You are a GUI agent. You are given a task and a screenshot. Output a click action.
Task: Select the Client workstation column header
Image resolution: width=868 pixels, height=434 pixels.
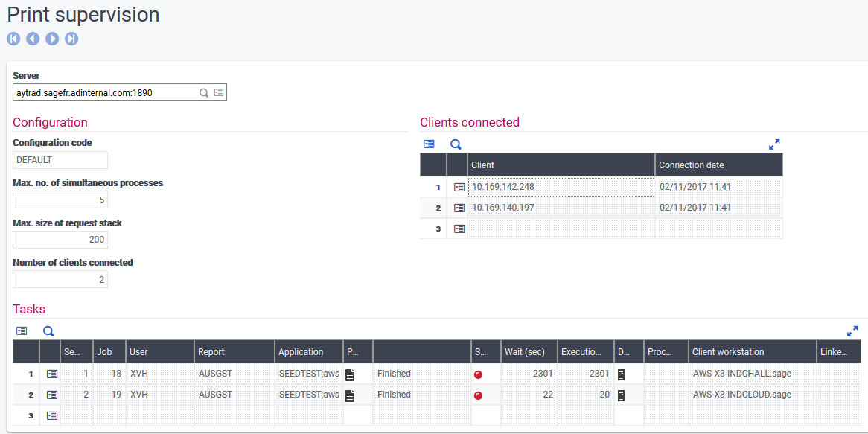point(752,352)
